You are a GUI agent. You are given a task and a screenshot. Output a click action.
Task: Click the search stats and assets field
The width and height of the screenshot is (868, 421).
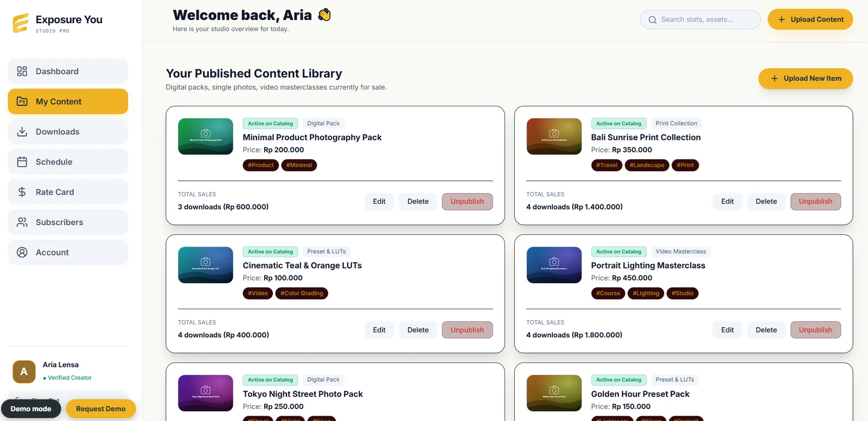pyautogui.click(x=700, y=20)
